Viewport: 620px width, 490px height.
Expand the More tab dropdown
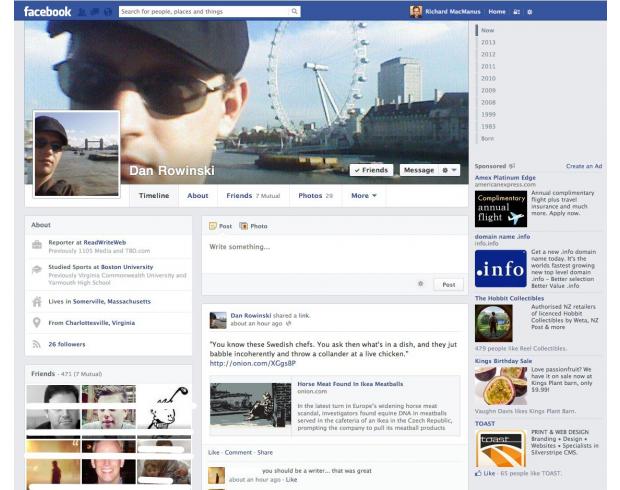point(364,195)
